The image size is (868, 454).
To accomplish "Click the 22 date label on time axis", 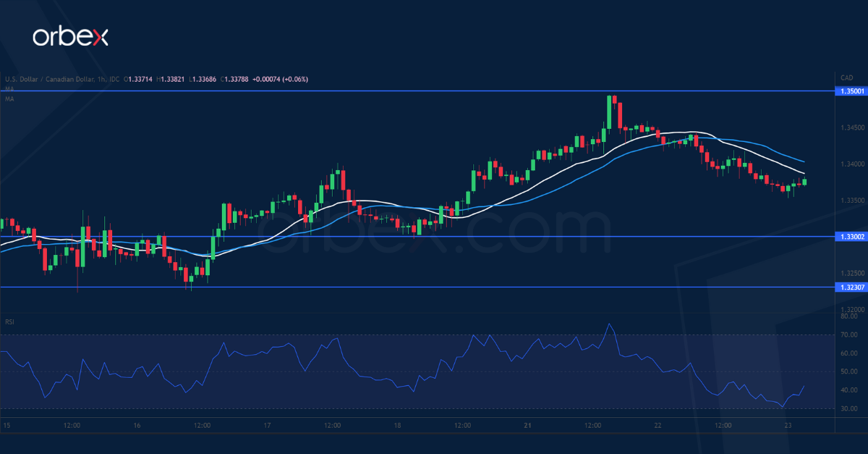I will 658,426.
